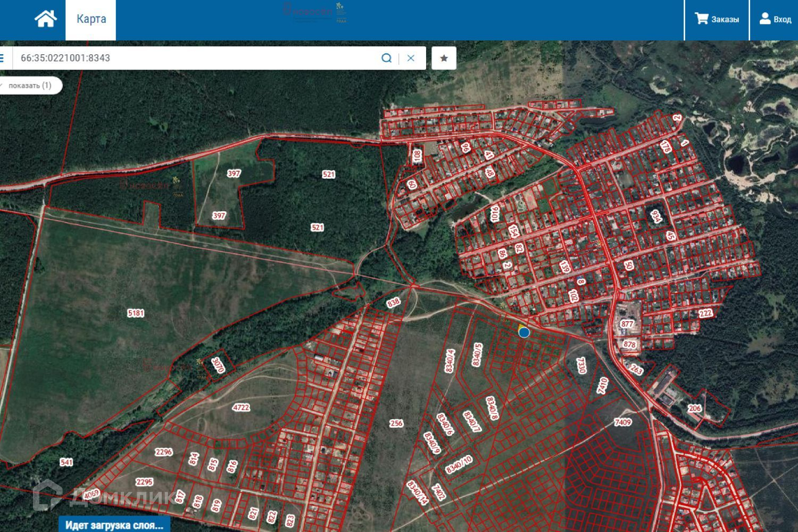Select parcel labeled 108
The width and height of the screenshot is (798, 532).
coord(417,156)
